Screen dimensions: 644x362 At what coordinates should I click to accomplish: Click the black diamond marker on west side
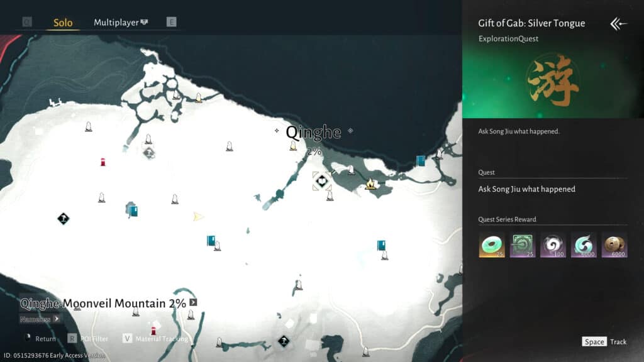tap(63, 219)
